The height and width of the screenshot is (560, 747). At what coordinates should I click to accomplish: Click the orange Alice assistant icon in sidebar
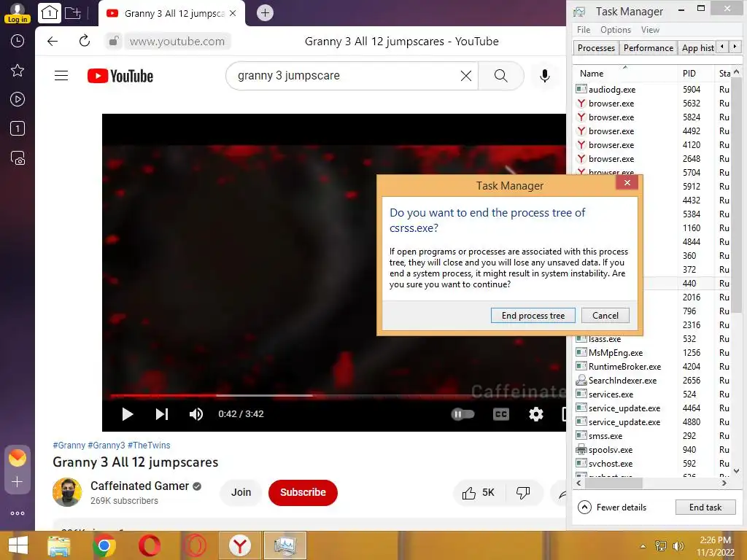18,458
